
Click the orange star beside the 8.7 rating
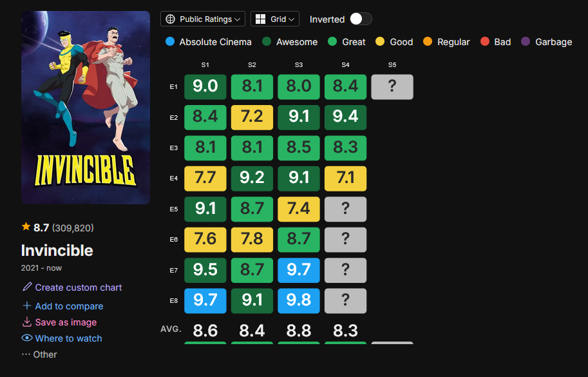[25, 227]
